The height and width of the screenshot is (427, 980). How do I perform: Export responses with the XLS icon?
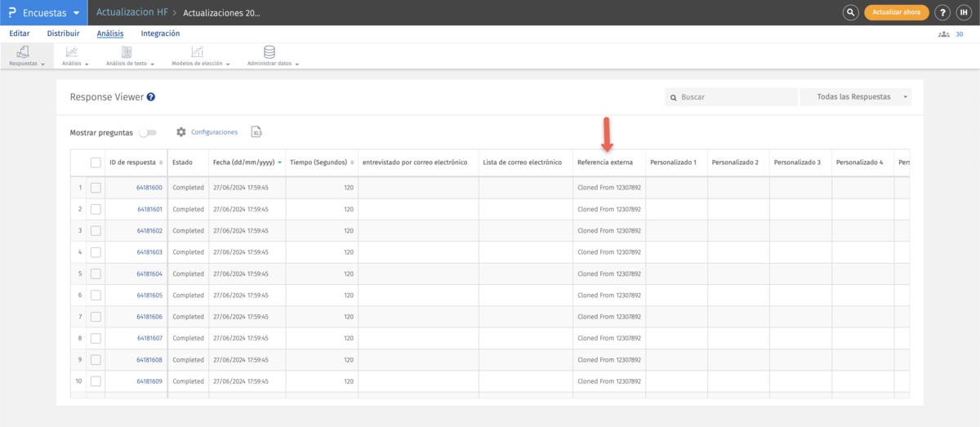256,132
